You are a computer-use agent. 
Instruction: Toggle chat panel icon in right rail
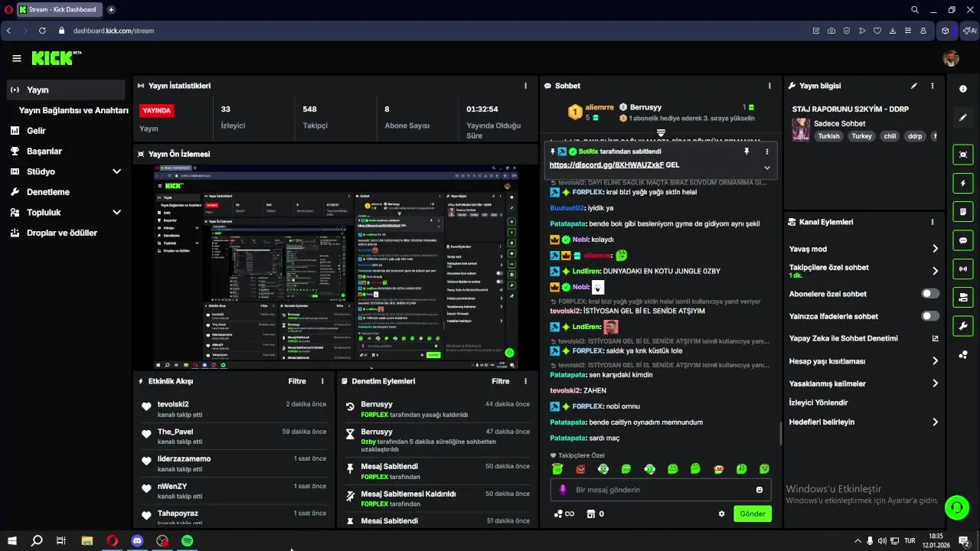coord(963,240)
